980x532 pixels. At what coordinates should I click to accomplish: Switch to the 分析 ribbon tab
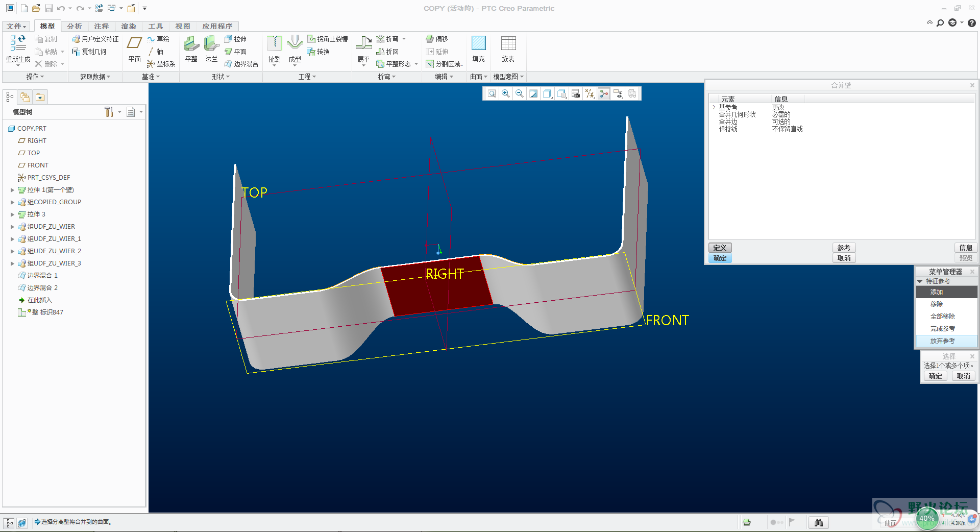coord(75,26)
